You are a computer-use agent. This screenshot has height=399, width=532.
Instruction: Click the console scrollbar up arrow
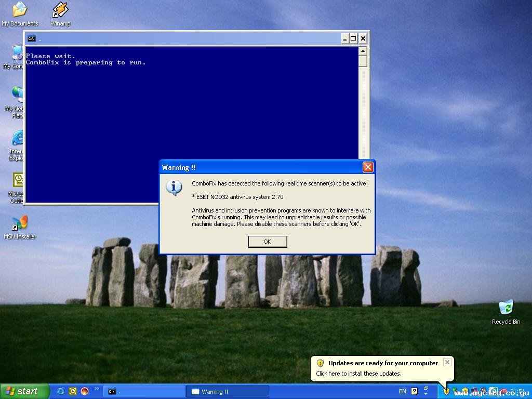coord(363,51)
